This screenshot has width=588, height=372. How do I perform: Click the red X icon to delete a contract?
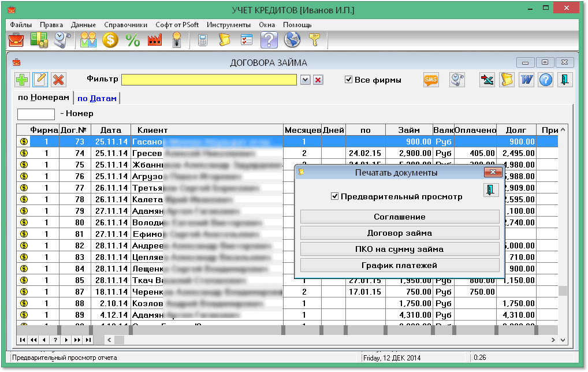click(57, 79)
